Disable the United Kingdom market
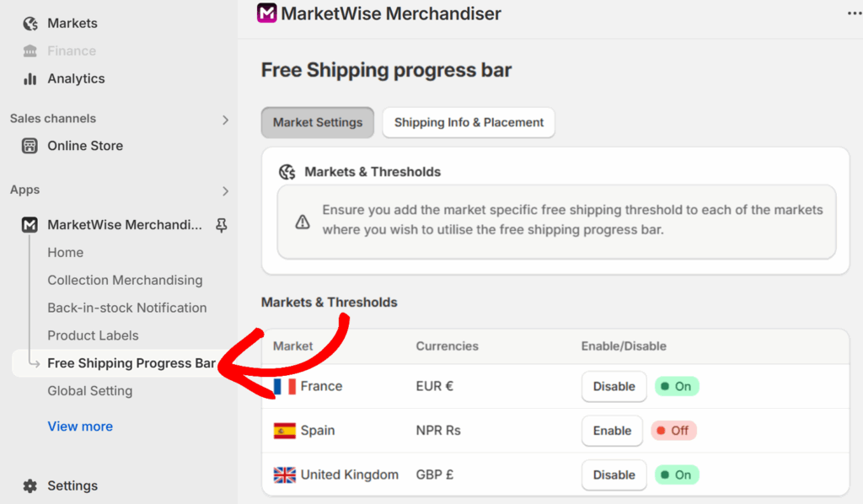 [614, 475]
